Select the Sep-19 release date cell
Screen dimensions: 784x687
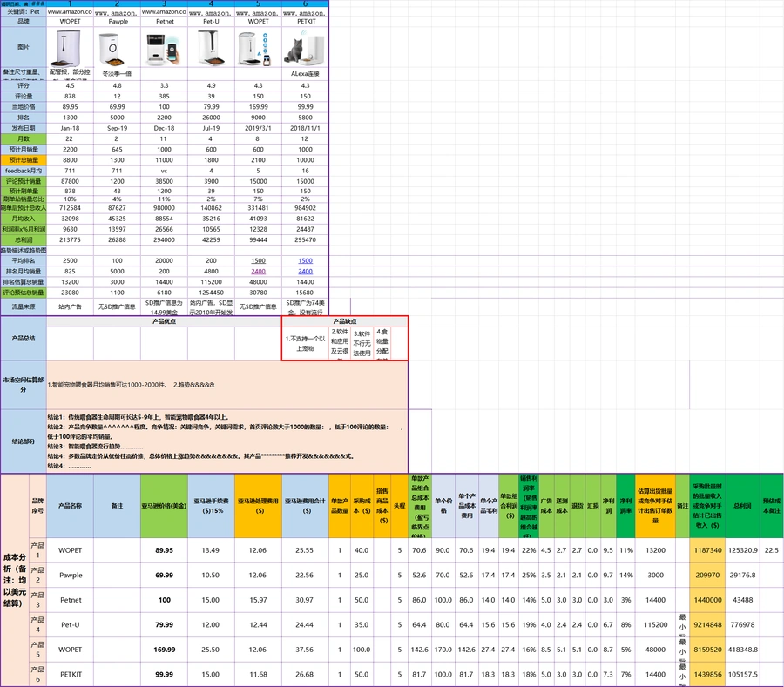point(118,128)
